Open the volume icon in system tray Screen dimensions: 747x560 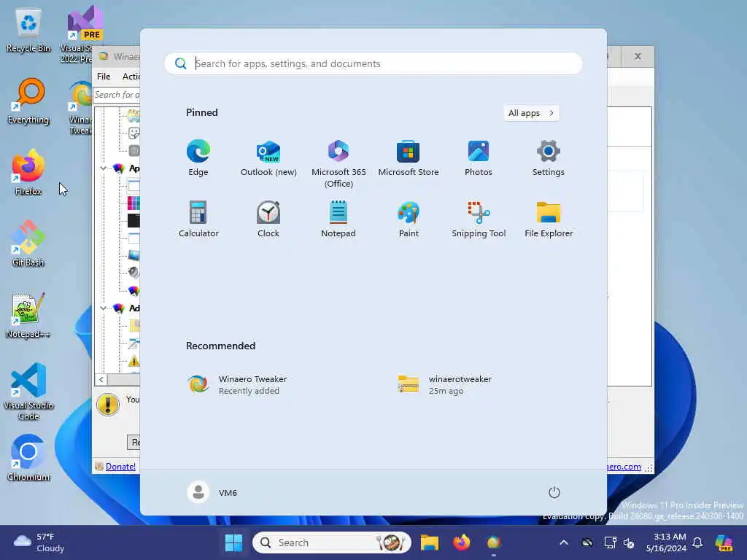click(x=629, y=542)
